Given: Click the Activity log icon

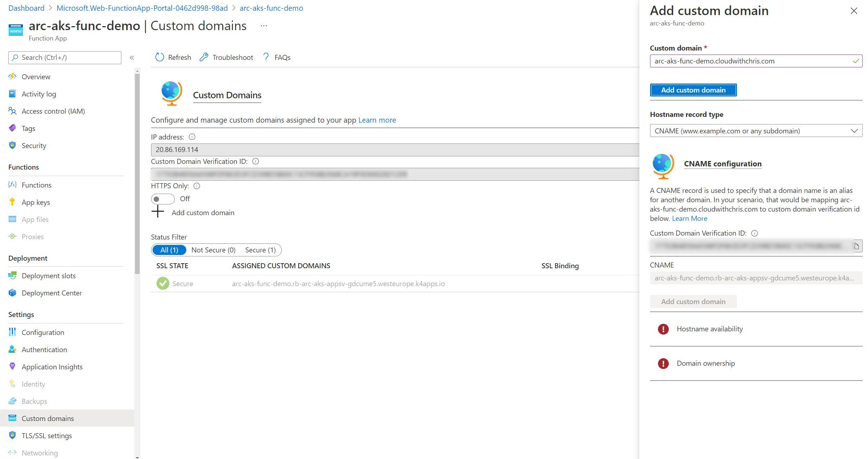Looking at the screenshot, I should coord(12,94).
